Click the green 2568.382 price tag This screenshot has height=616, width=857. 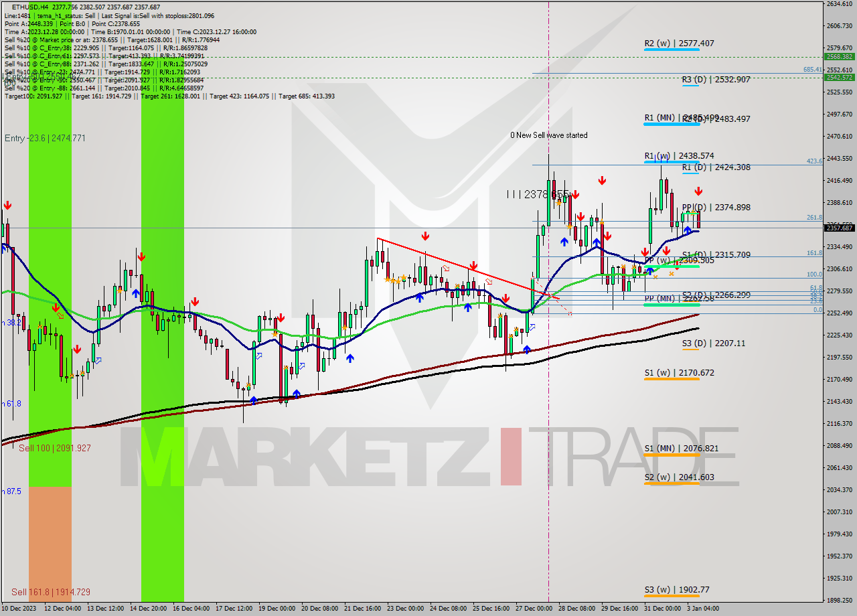pos(840,57)
